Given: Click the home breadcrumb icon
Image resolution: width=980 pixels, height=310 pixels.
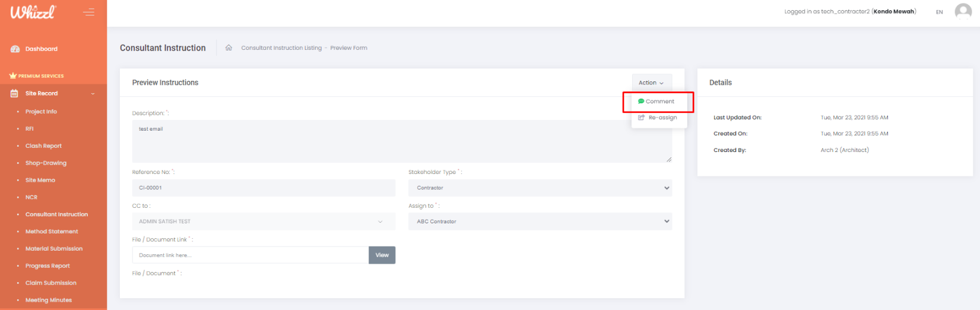Looking at the screenshot, I should coord(229,48).
